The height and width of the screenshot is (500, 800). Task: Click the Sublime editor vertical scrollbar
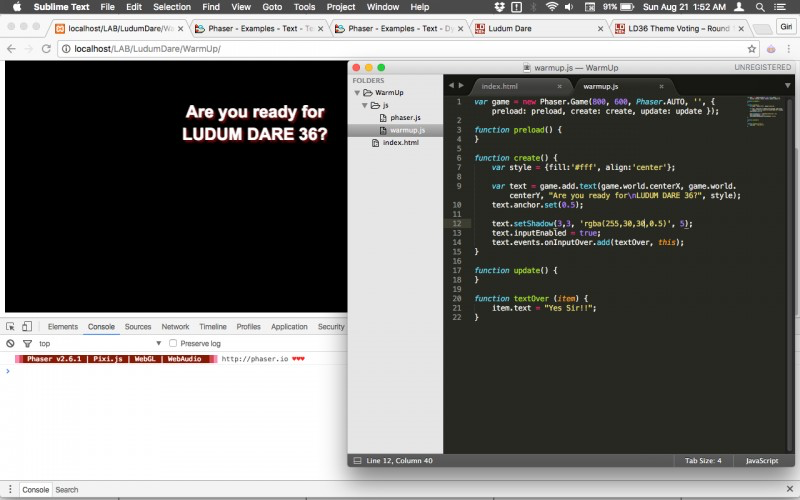pyautogui.click(x=790, y=273)
